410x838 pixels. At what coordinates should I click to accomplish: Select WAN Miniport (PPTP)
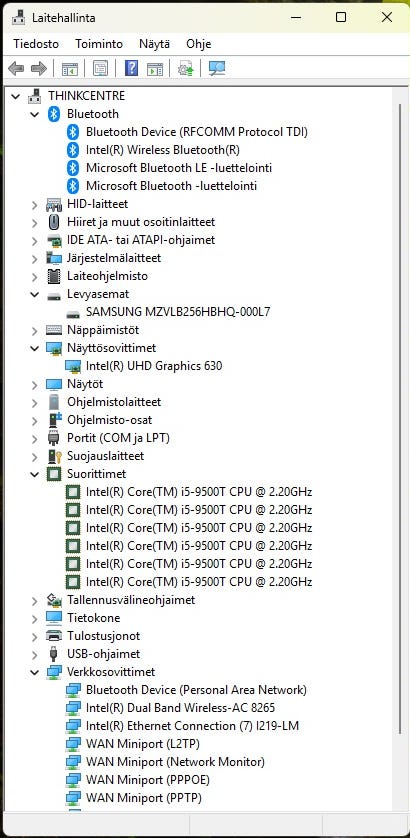point(144,797)
